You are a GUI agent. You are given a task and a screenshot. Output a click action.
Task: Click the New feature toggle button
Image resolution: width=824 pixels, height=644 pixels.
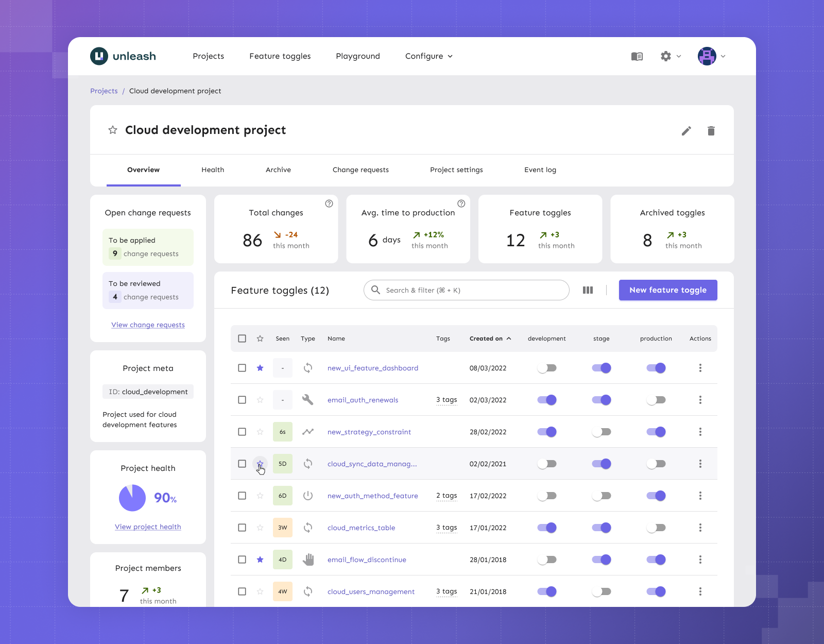click(668, 290)
